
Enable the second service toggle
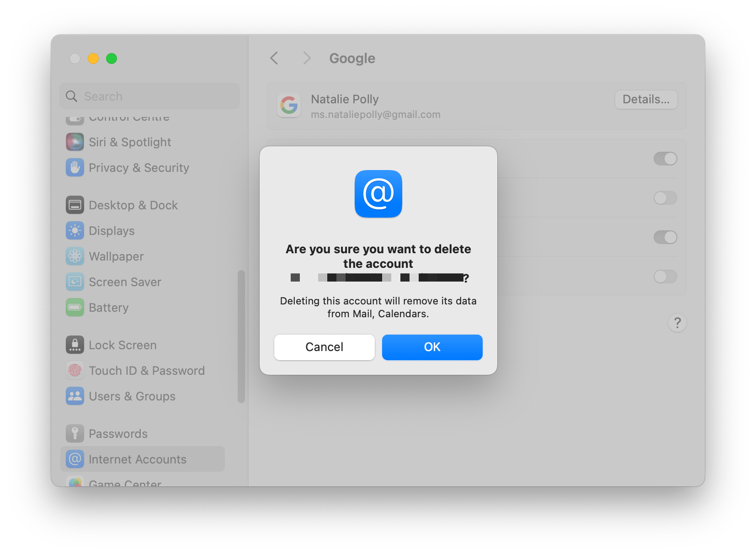(x=665, y=198)
